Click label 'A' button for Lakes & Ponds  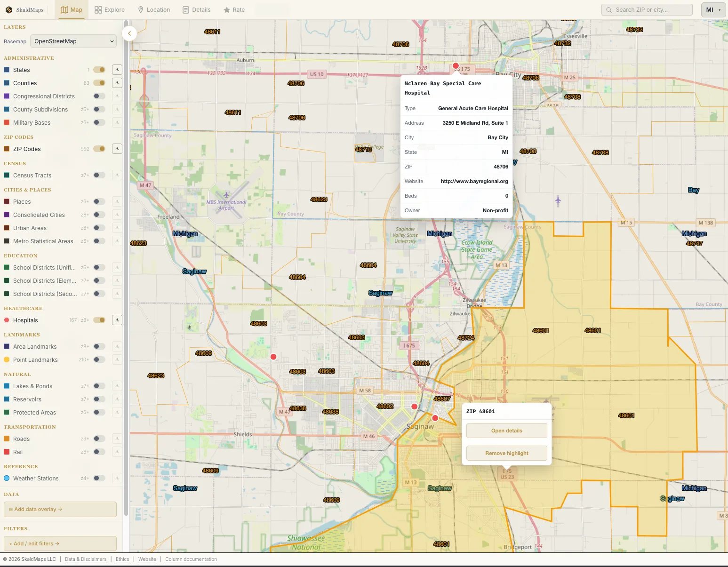coord(117,386)
